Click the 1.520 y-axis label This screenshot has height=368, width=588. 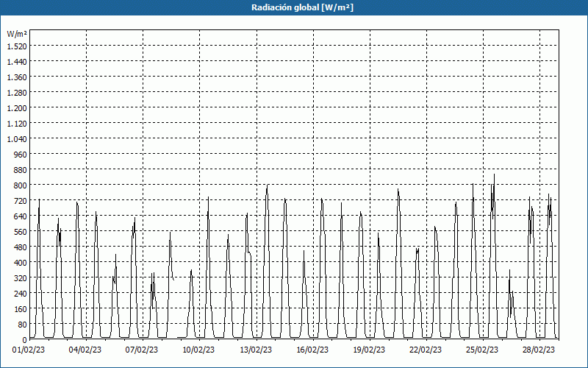(17, 46)
